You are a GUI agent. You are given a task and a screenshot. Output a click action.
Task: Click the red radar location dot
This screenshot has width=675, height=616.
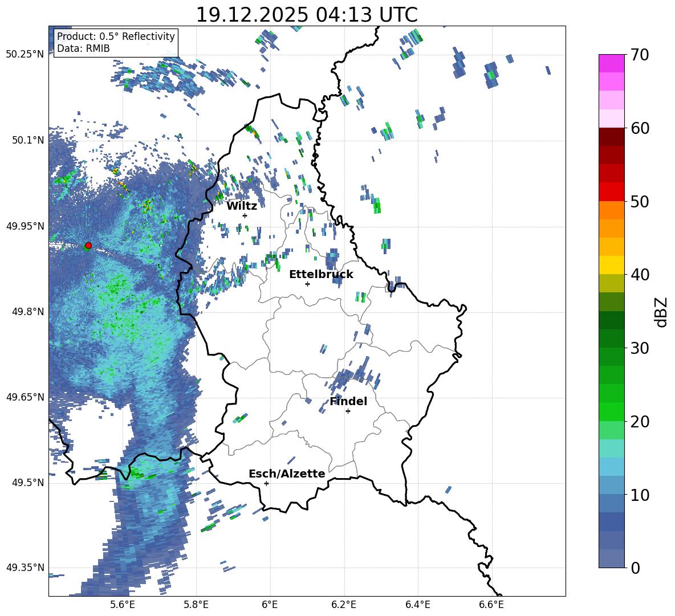click(x=88, y=245)
